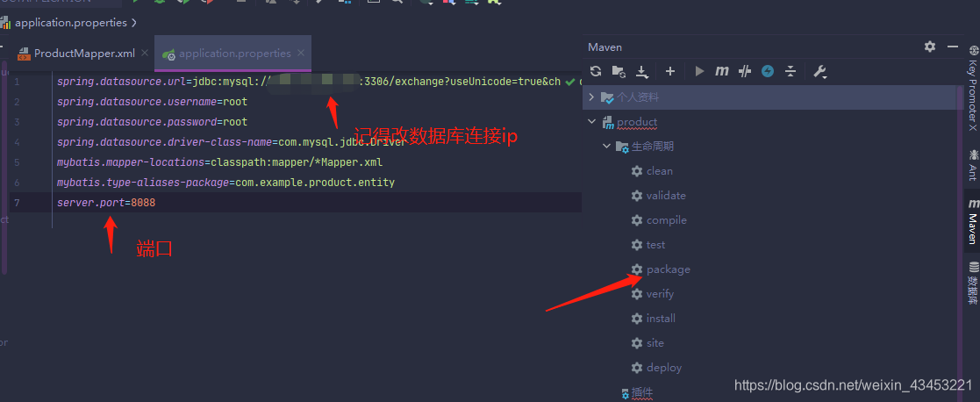Image resolution: width=980 pixels, height=402 pixels.
Task: Click the 个人资料 folder icon
Action: pyautogui.click(x=607, y=97)
